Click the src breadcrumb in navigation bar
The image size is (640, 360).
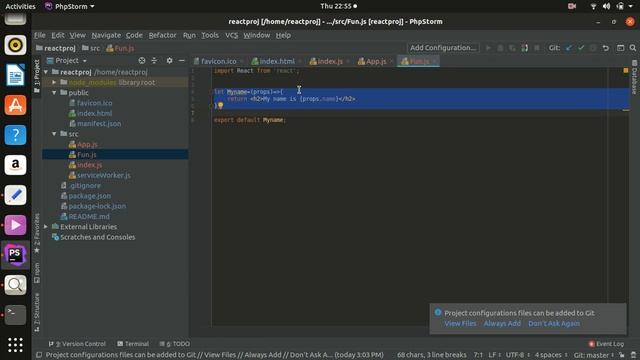tap(91, 48)
